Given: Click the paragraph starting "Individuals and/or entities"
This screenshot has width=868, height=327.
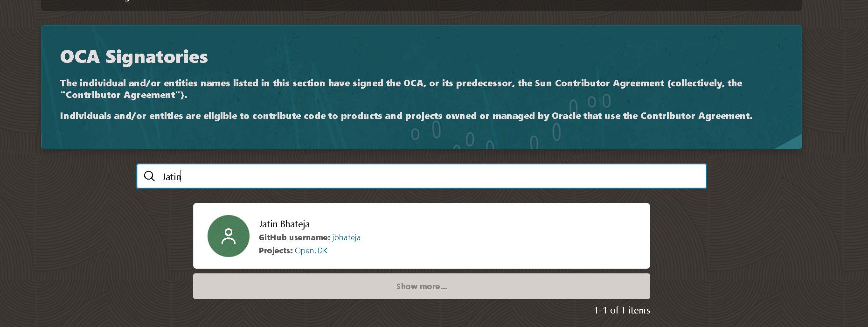Looking at the screenshot, I should tap(406, 116).
